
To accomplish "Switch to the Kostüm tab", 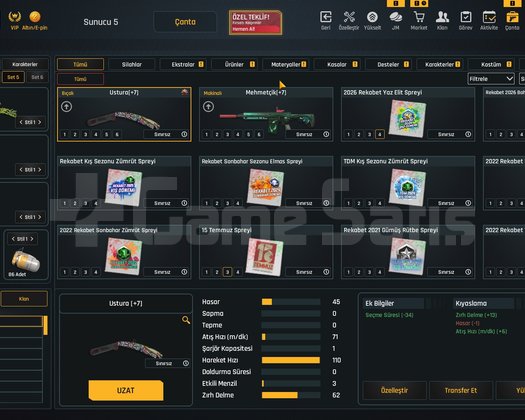I will [491, 64].
